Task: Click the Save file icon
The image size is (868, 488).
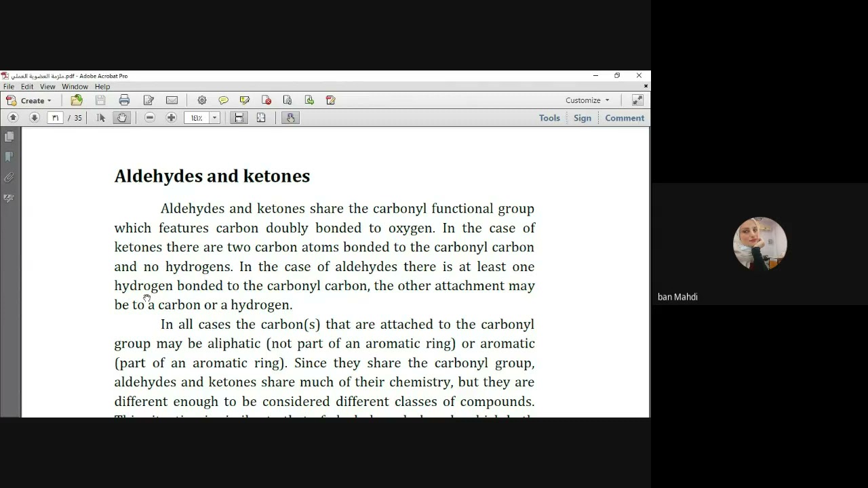Action: pyautogui.click(x=100, y=100)
